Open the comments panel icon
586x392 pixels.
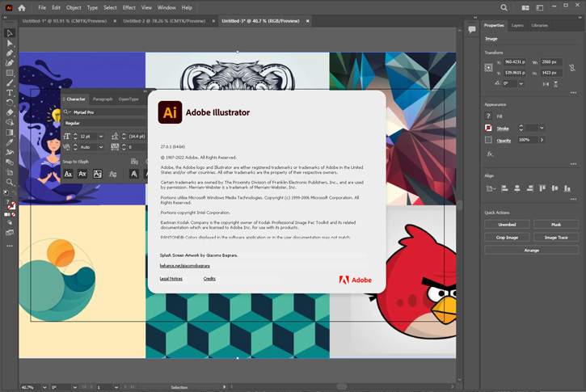[472, 29]
